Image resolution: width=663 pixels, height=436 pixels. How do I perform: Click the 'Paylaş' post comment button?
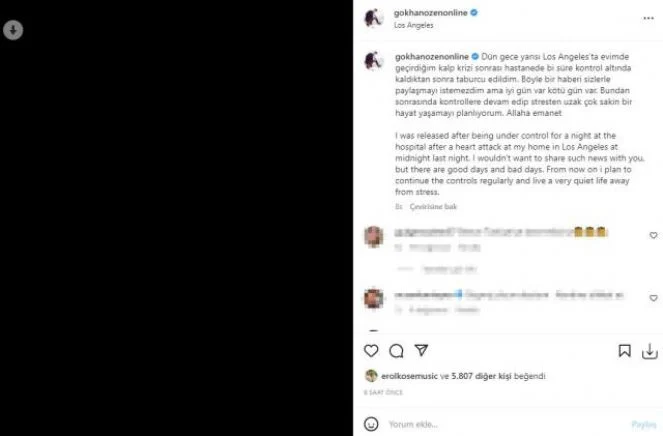(644, 424)
